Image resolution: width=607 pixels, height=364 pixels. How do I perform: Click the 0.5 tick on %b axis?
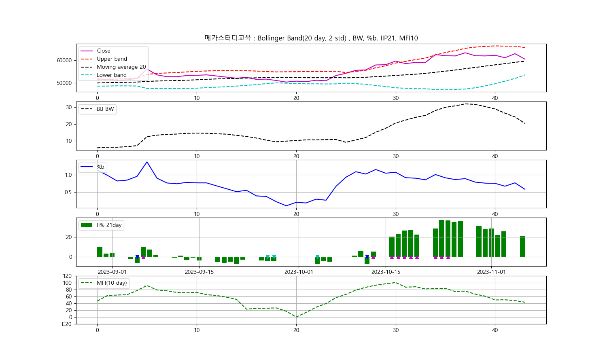pyautogui.click(x=68, y=192)
